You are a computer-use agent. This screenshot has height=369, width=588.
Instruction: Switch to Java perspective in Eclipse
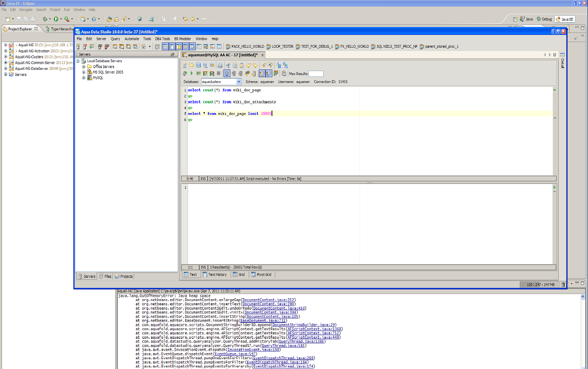526,19
